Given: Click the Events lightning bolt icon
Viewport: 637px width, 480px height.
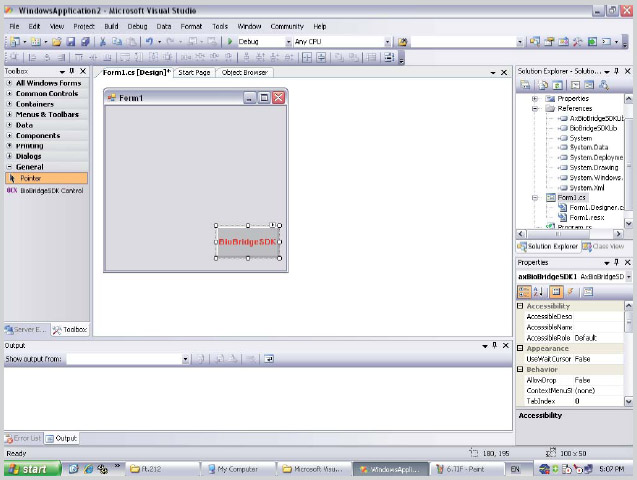Looking at the screenshot, I should coord(571,291).
